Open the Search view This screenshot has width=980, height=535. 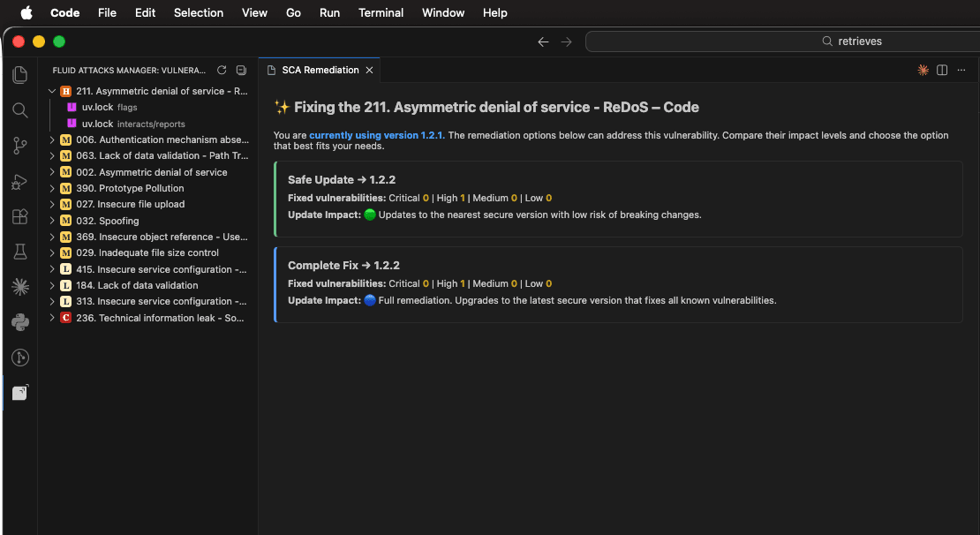click(x=19, y=109)
